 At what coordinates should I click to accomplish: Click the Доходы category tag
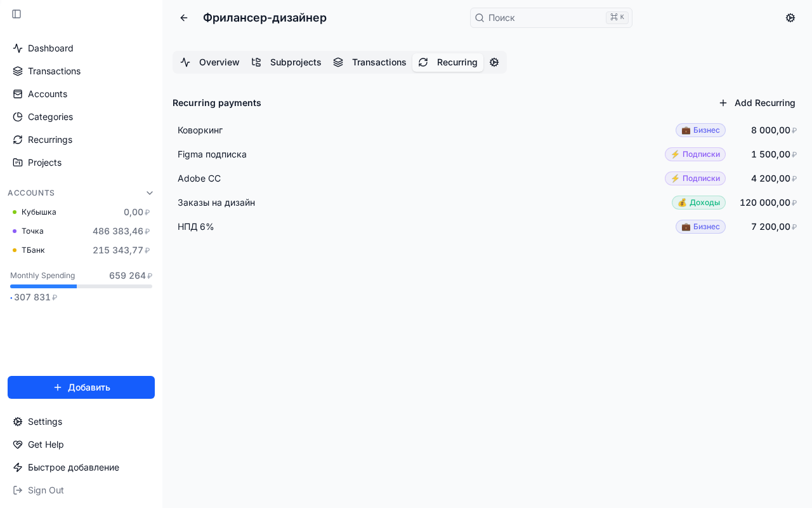[698, 203]
